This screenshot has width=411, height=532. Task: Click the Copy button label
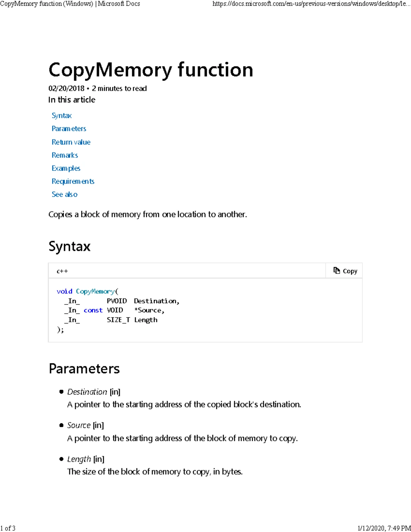(x=350, y=271)
